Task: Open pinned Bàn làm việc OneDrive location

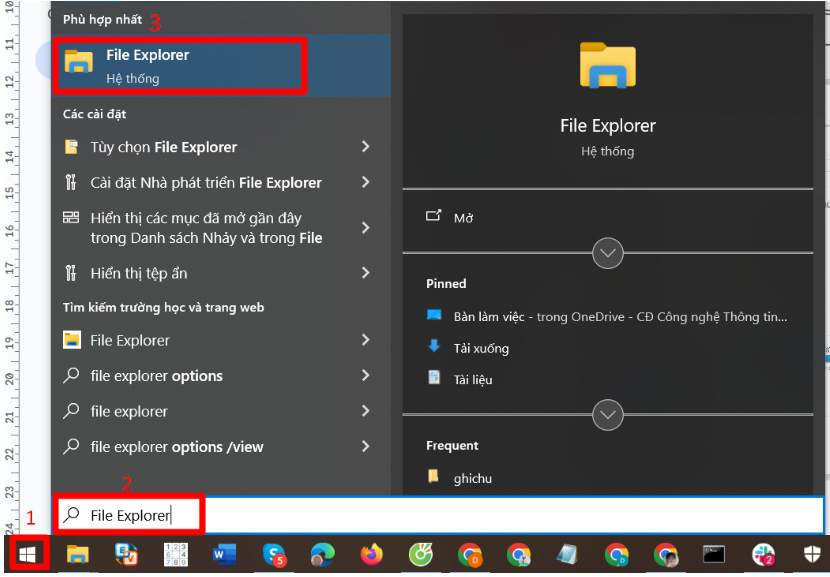Action: [608, 317]
